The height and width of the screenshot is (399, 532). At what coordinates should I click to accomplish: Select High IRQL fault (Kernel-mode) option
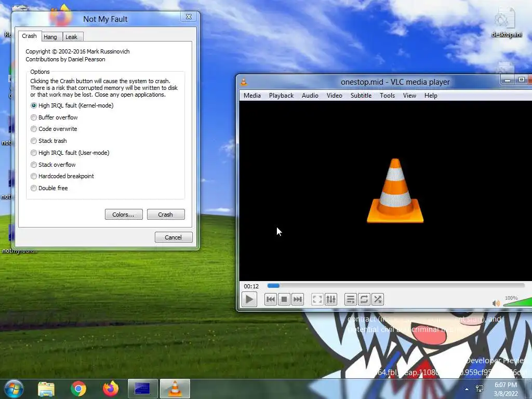coord(72,105)
